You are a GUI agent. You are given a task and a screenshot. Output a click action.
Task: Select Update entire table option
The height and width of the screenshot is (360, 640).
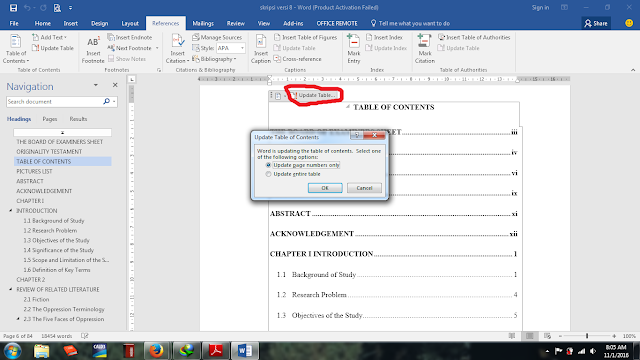click(x=293, y=174)
